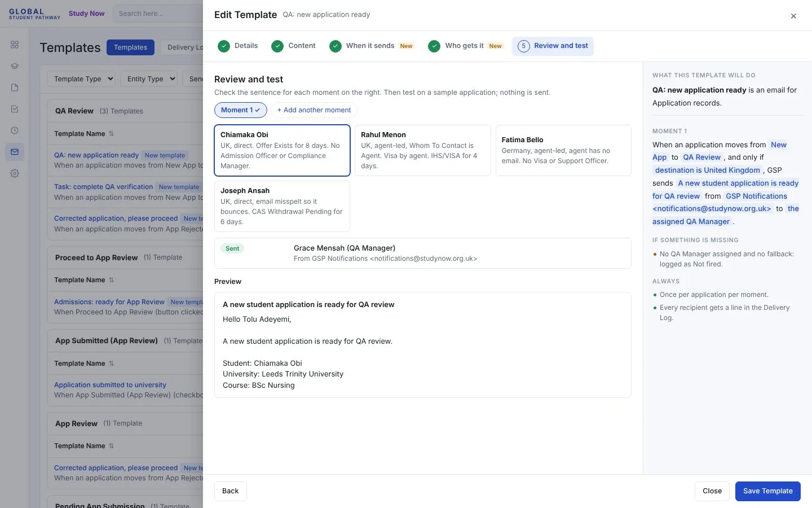
Task: Open the document icon in sidebar
Action: tap(15, 87)
